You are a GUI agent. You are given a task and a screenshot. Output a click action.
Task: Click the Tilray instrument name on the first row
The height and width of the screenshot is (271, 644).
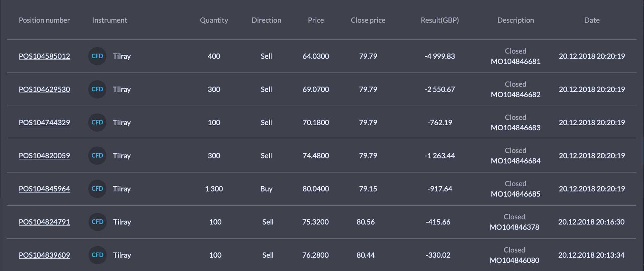pos(122,56)
